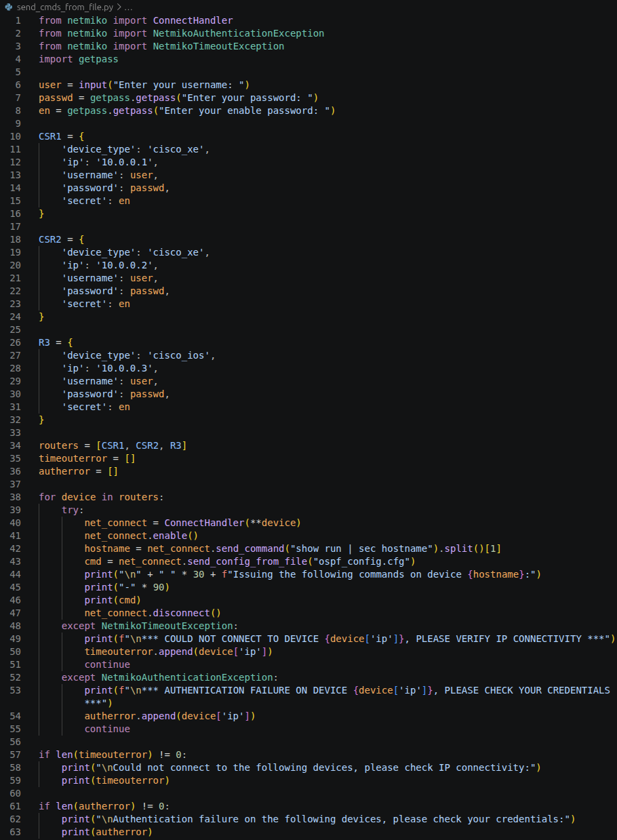Click 'timeouterror = []' on line 35

pyautogui.click(x=87, y=458)
